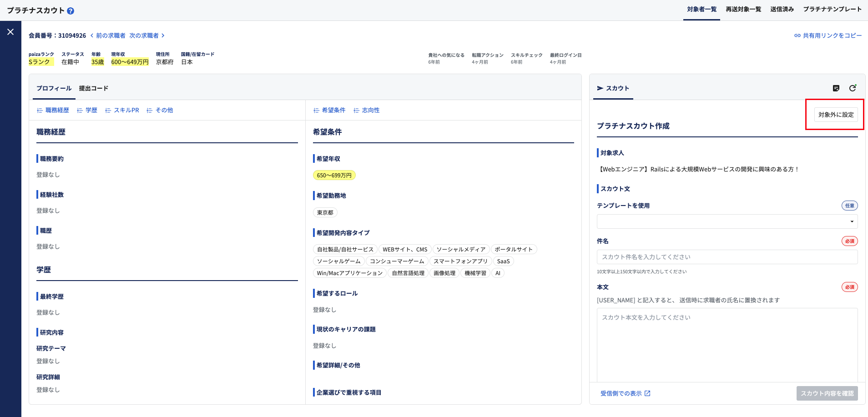The width and height of the screenshot is (868, 417).
Task: Open the 送信済み tab
Action: [x=782, y=9]
